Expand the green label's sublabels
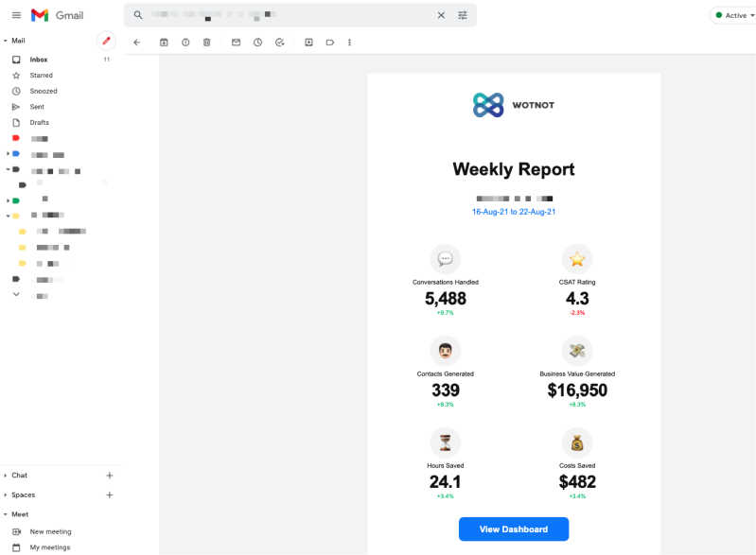Screen dimensions: 756x555 pyautogui.click(x=8, y=200)
